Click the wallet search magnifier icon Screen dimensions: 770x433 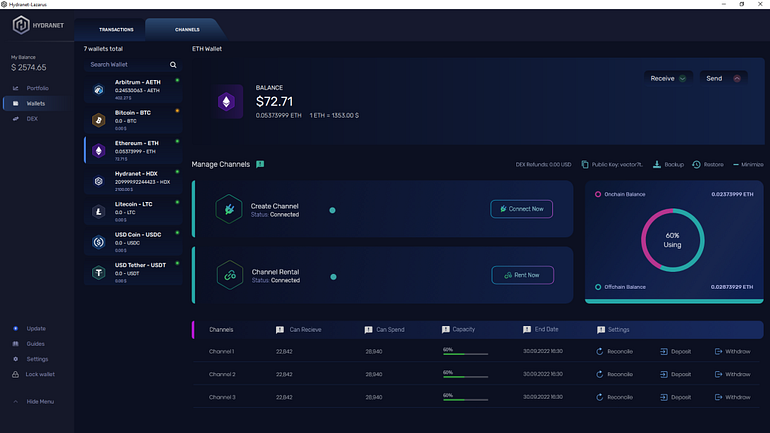(173, 65)
